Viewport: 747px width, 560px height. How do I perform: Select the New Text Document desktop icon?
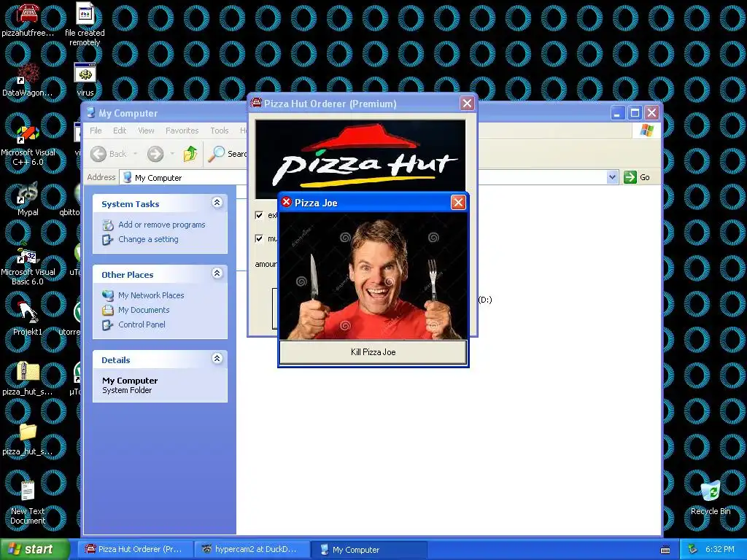coord(28,502)
